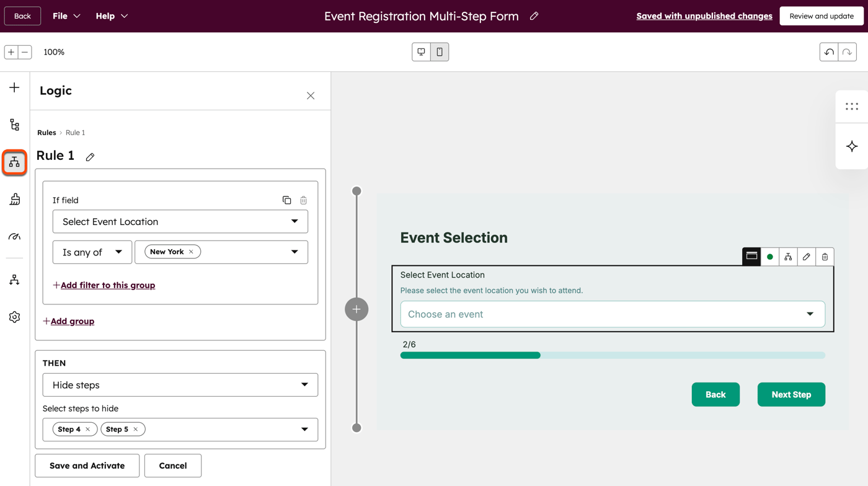The height and width of the screenshot is (486, 868).
Task: Switch to desktop preview mode
Action: (421, 51)
